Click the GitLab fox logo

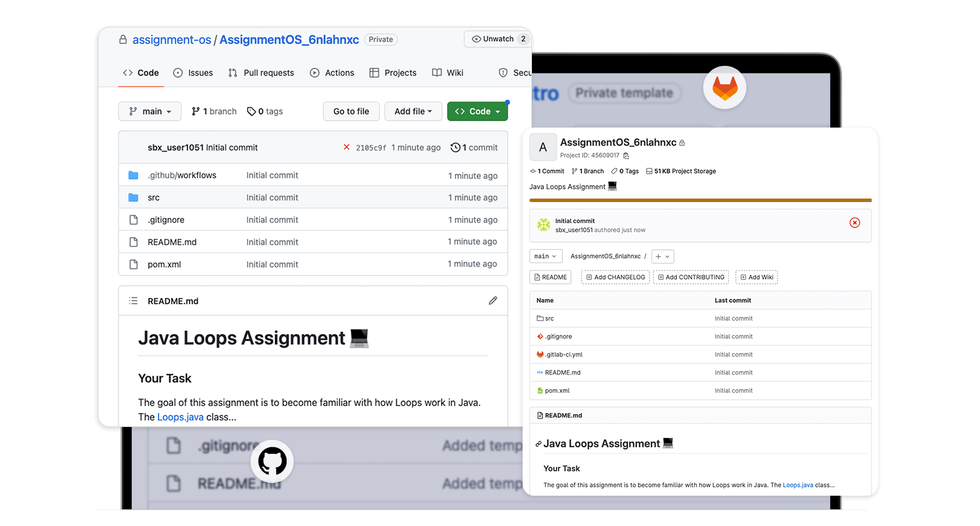pos(724,87)
